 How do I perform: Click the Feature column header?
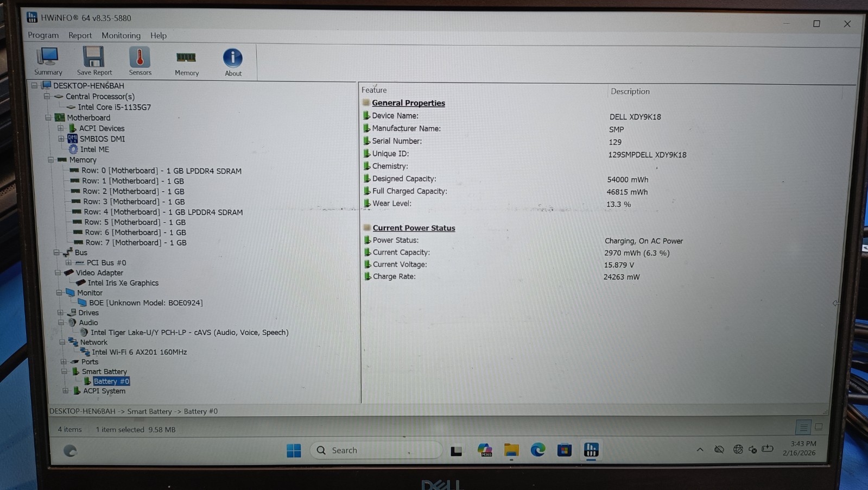(x=374, y=90)
